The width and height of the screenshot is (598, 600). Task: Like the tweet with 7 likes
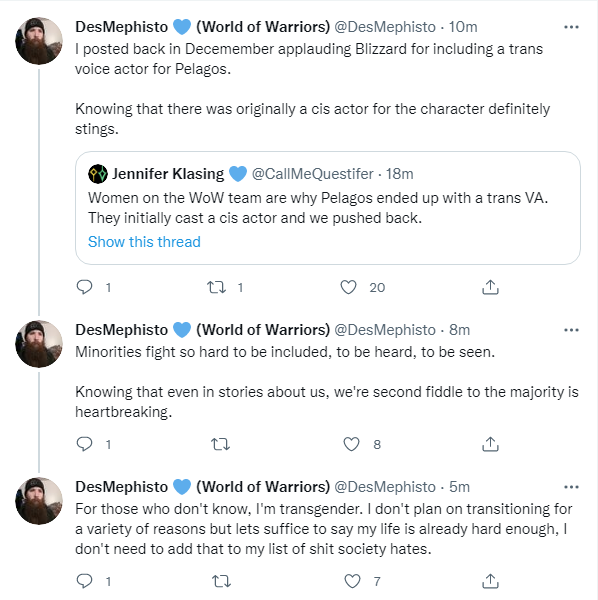pos(352,581)
